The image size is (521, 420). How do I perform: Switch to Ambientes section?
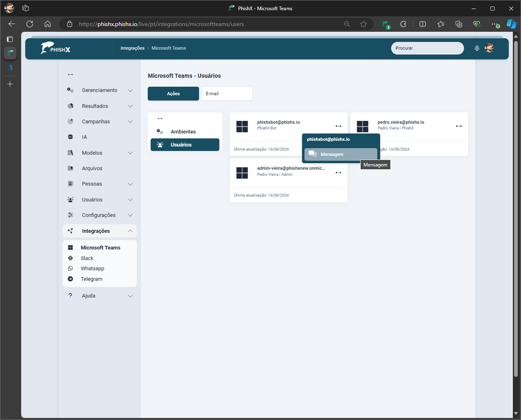(185, 131)
